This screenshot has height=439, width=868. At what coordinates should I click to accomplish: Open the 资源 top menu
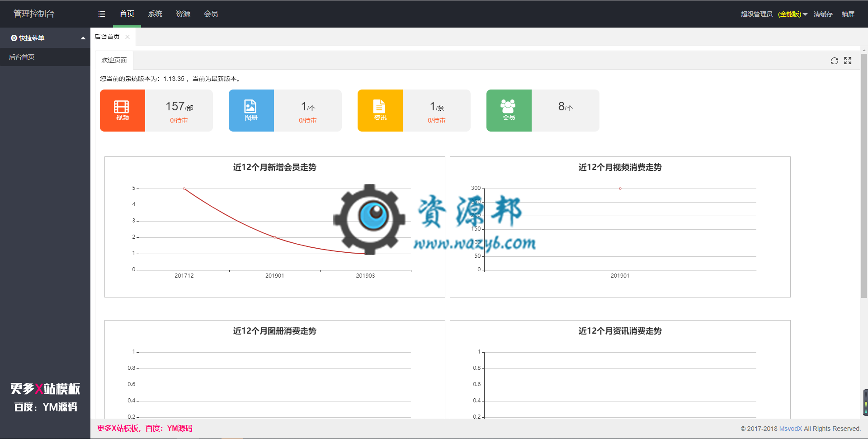click(x=183, y=14)
